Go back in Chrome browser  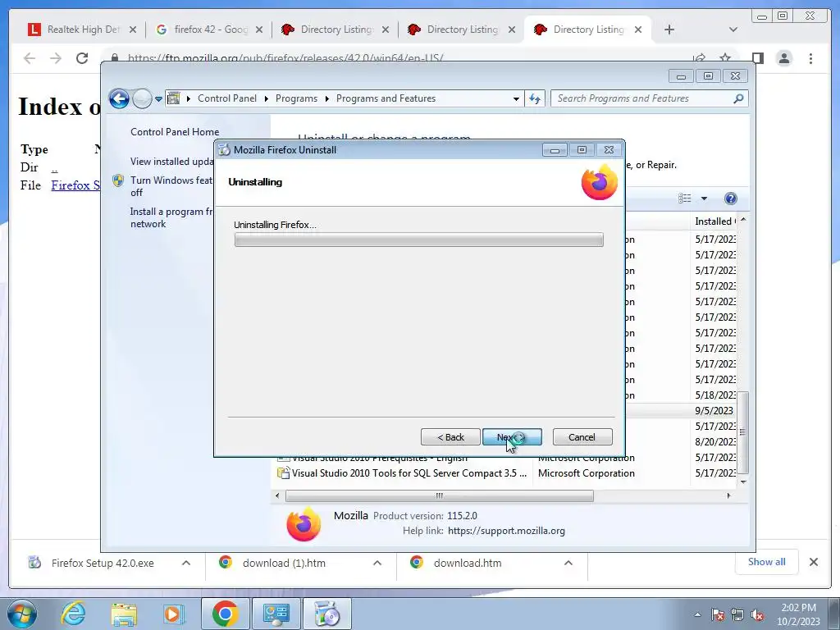pos(30,58)
